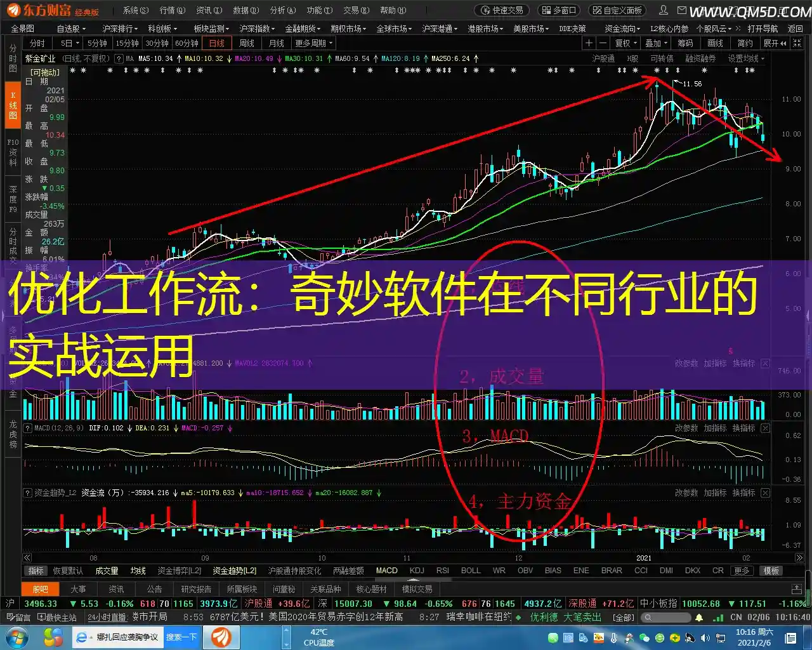
Task: Switch to the 研究报告 tab
Action: [x=196, y=589]
